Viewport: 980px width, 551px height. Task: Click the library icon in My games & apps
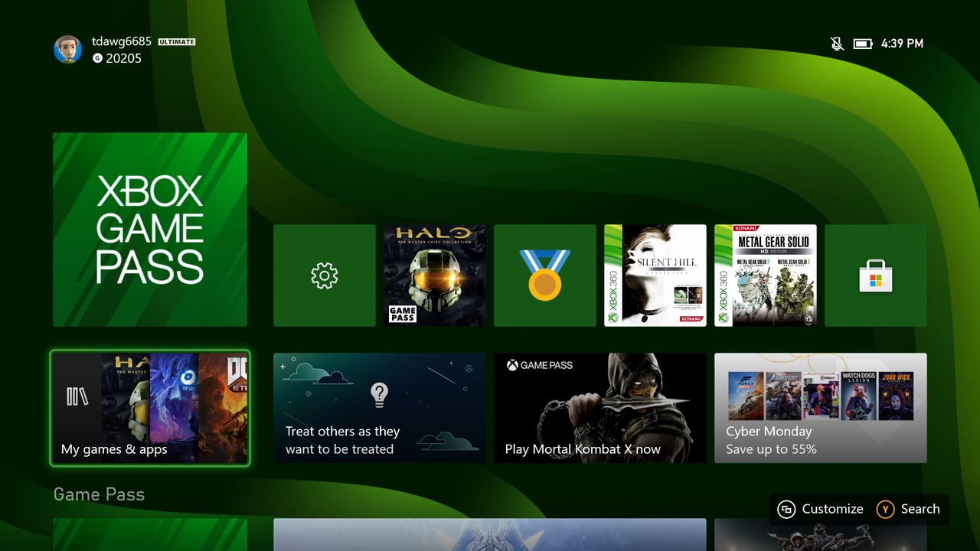click(x=77, y=396)
